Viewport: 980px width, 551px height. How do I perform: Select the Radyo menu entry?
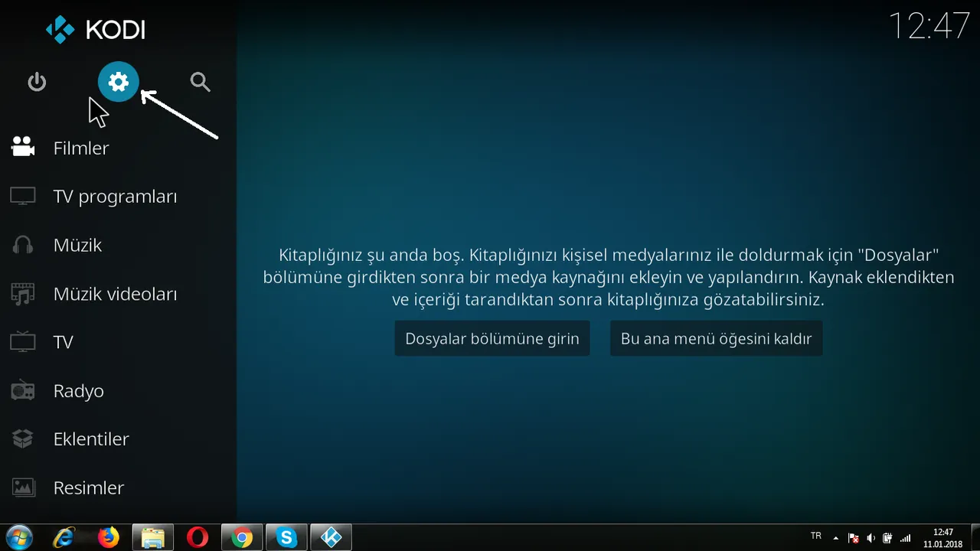pyautogui.click(x=78, y=391)
